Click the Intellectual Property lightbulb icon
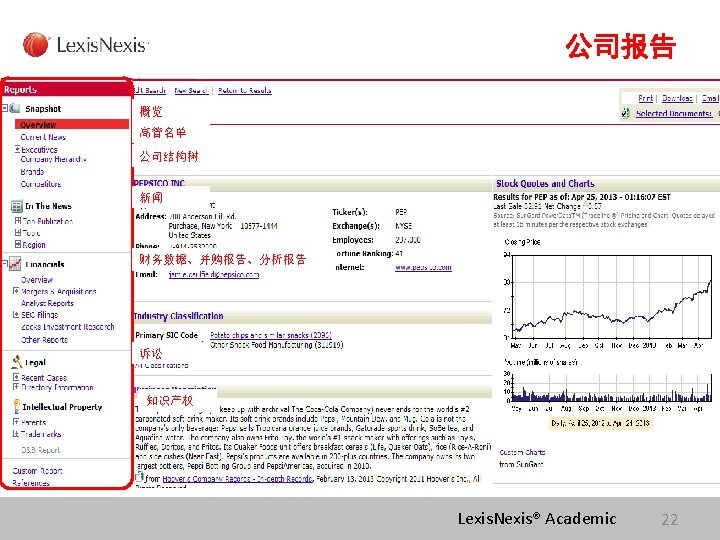Screen dimensions: 720x540 point(17,406)
